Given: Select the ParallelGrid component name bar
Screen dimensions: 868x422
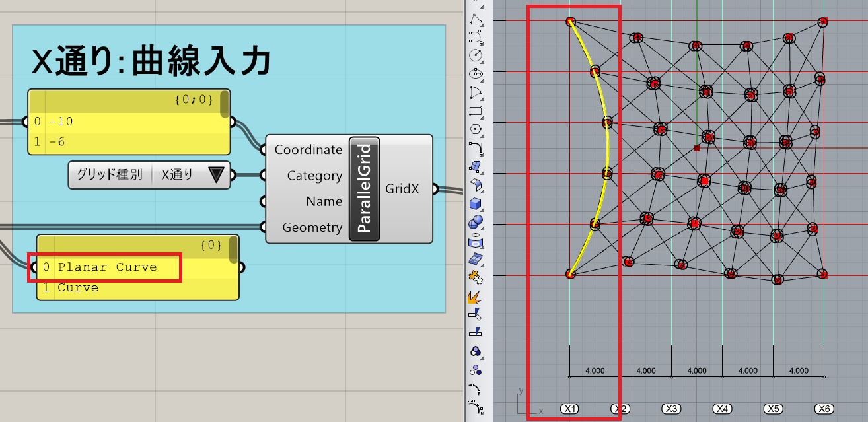Looking at the screenshot, I should (x=364, y=189).
